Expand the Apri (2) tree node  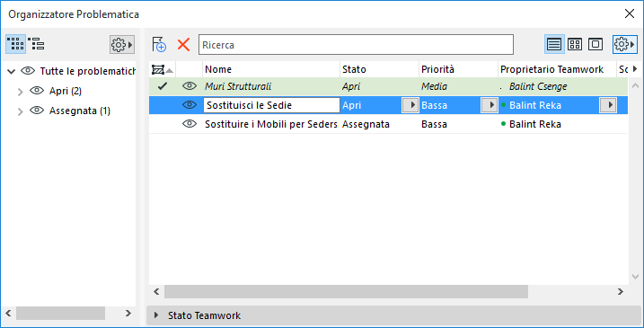20,92
